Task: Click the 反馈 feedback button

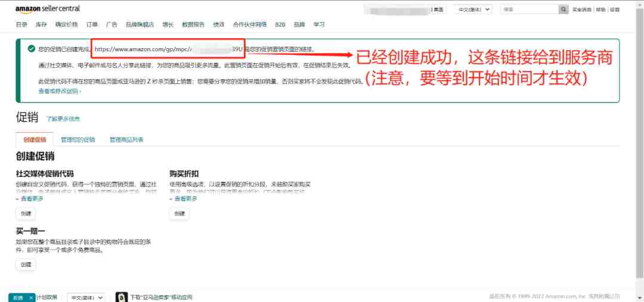Action: (x=18, y=297)
